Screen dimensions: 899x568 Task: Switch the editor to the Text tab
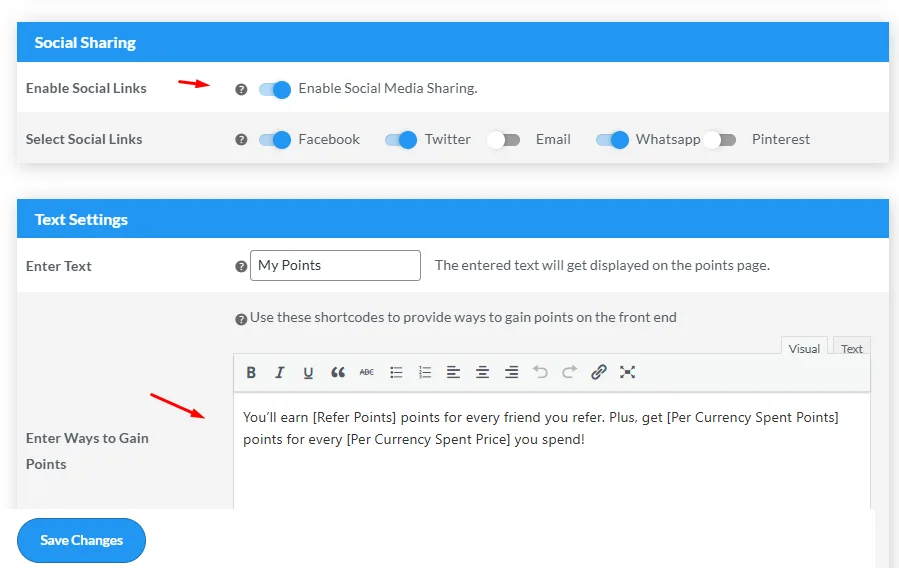point(851,348)
